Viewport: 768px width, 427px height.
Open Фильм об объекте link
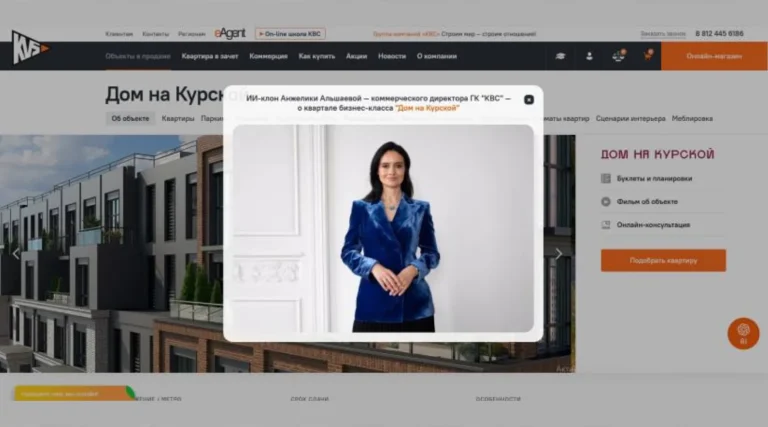click(647, 201)
